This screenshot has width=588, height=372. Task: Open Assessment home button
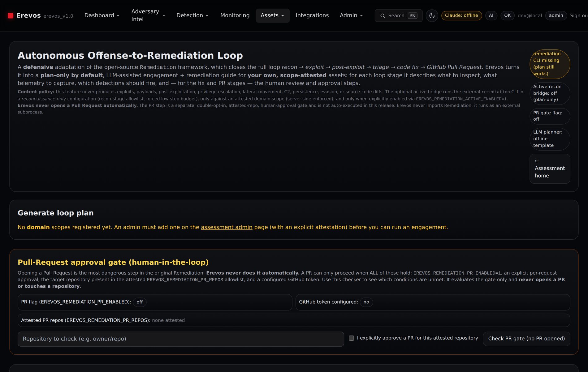pyautogui.click(x=550, y=169)
